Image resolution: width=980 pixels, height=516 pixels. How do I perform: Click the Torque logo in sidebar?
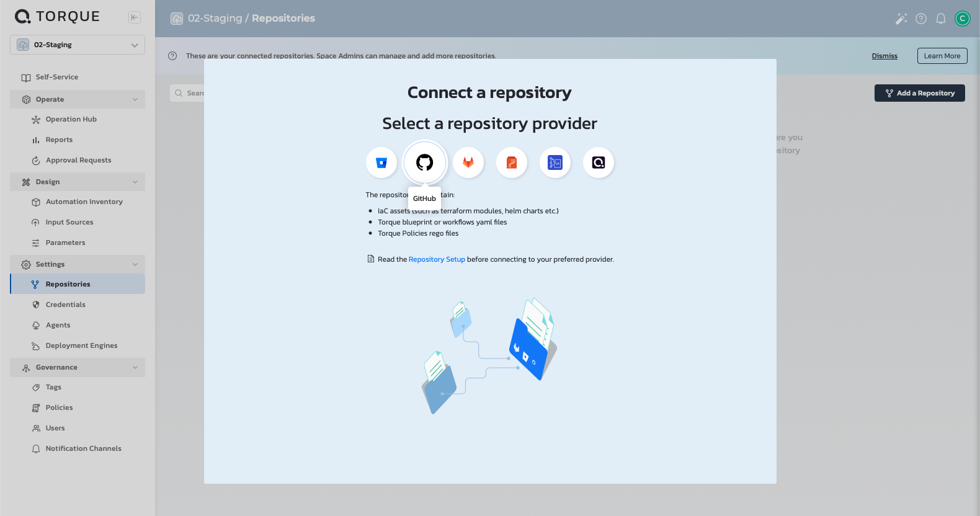(57, 17)
